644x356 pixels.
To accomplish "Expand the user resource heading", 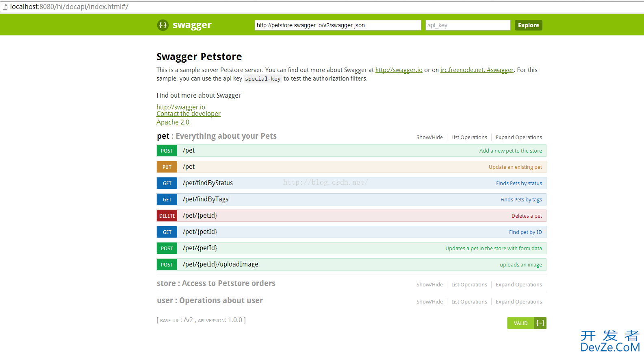I will (210, 300).
